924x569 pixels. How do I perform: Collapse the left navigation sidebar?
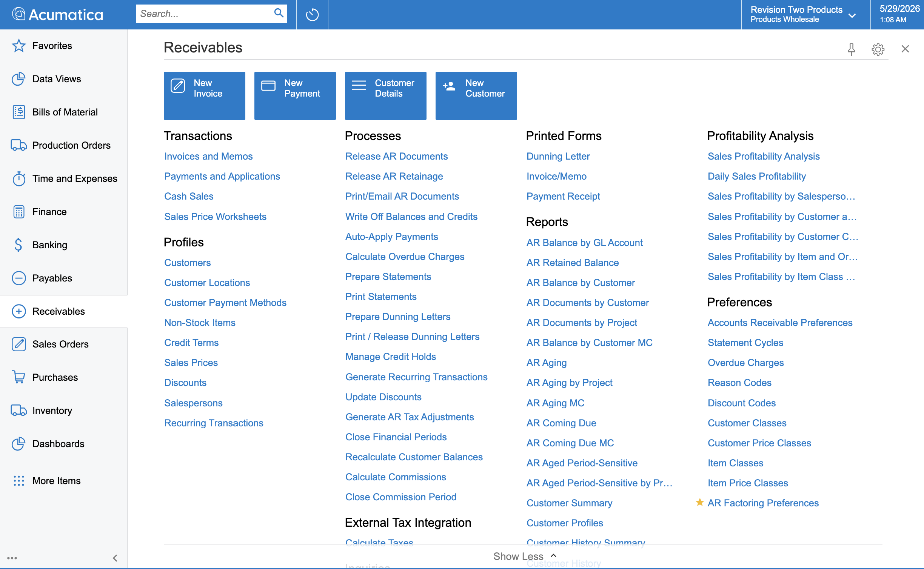(115, 558)
